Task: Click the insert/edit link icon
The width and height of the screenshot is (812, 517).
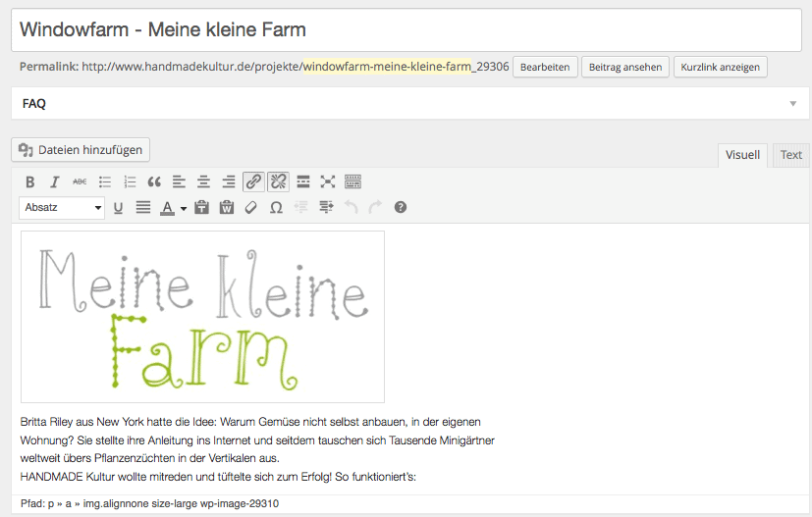Action: [253, 181]
